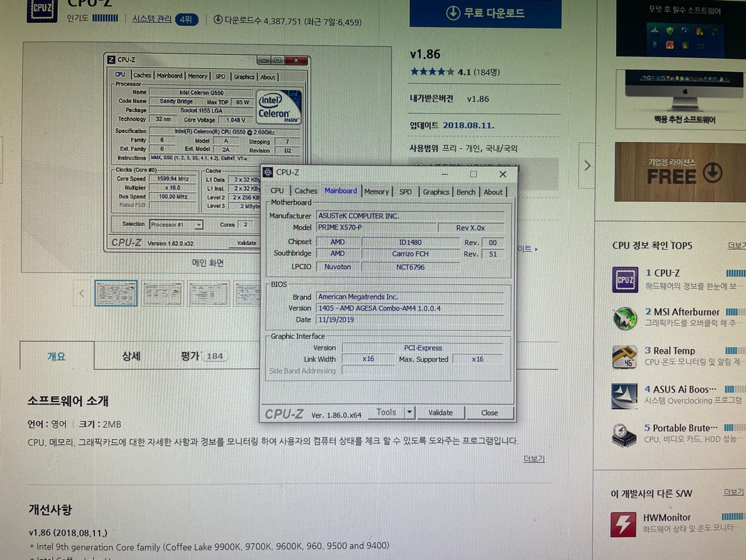Switch to the SPD tab in CPU-Z
This screenshot has height=560, width=746.
pos(406,192)
